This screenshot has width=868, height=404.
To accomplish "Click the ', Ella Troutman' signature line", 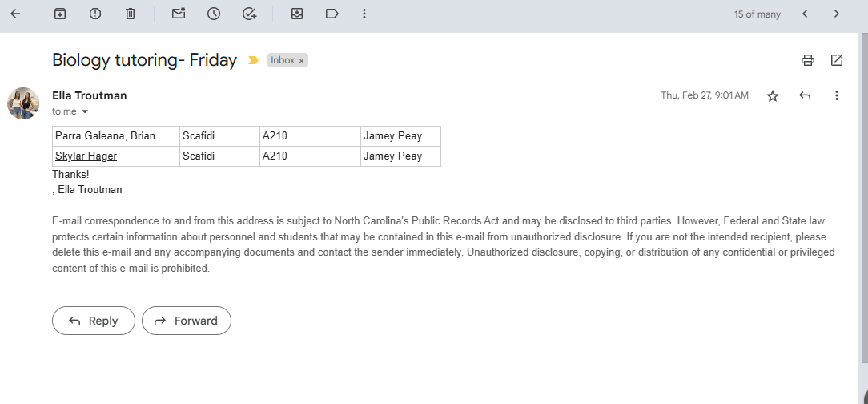I will (x=87, y=189).
